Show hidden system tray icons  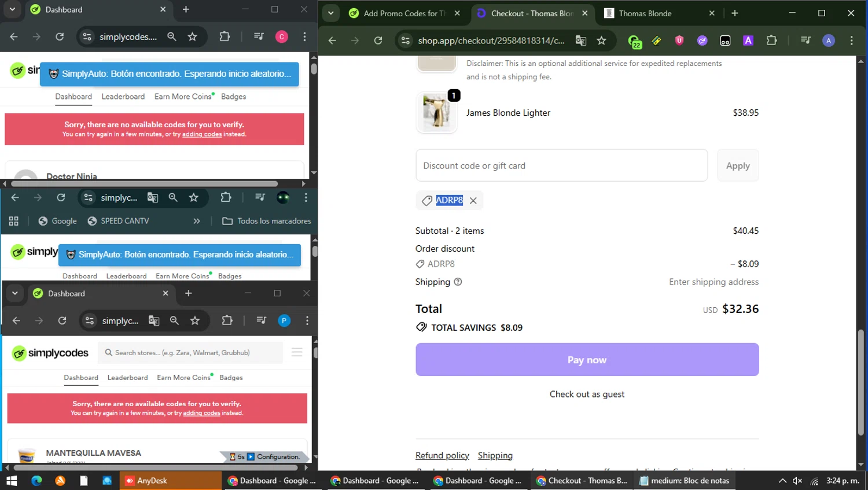(x=782, y=481)
